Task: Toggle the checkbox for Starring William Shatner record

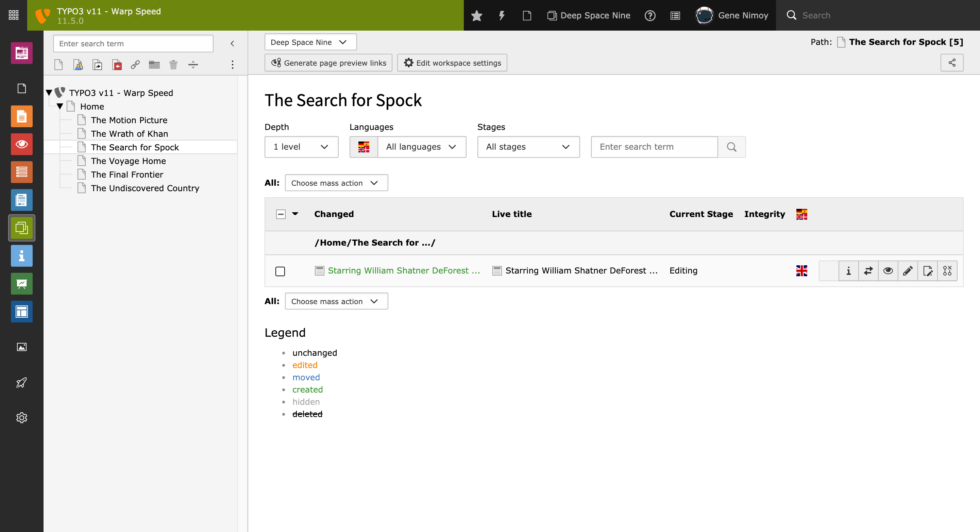Action: click(280, 270)
